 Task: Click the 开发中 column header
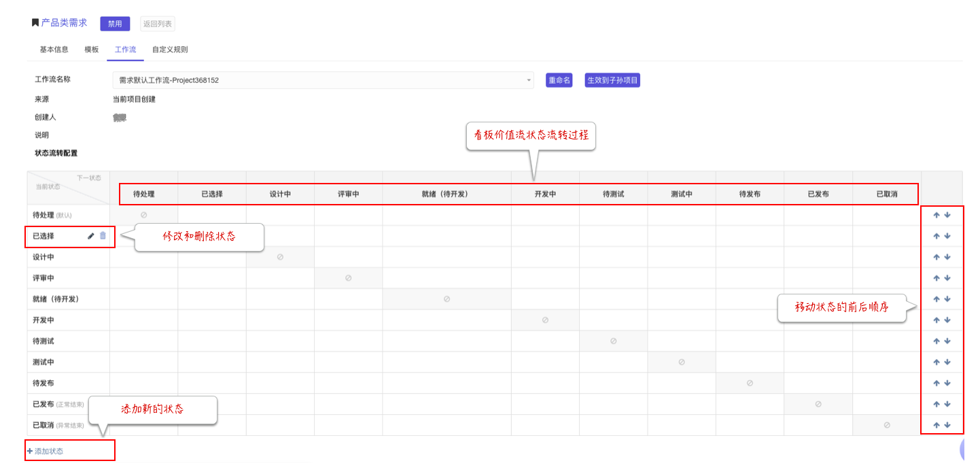(545, 194)
